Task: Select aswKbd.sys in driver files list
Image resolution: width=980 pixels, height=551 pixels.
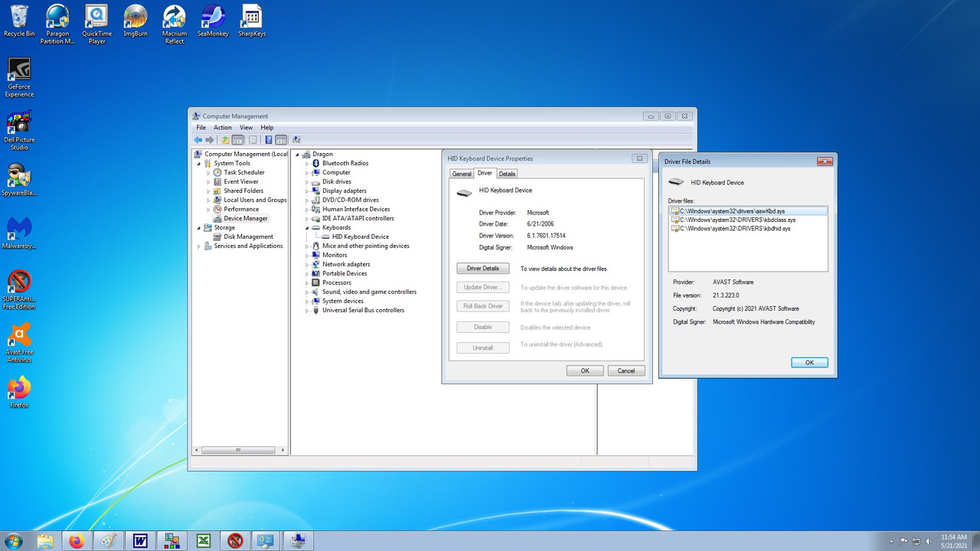Action: 748,210
